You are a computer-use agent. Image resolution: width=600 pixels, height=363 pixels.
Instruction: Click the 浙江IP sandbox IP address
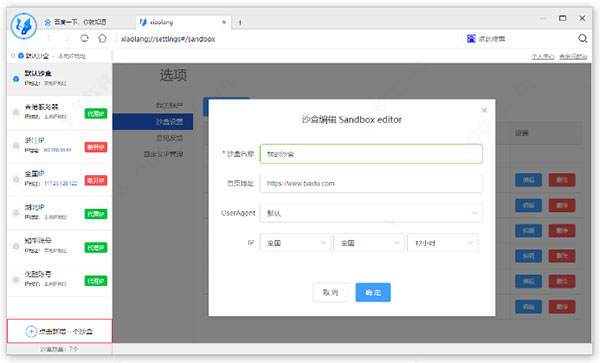tap(57, 150)
